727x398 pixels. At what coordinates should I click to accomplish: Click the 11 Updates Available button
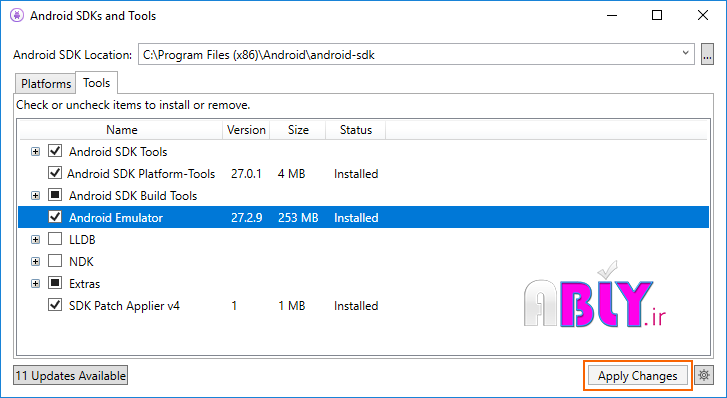coord(70,375)
